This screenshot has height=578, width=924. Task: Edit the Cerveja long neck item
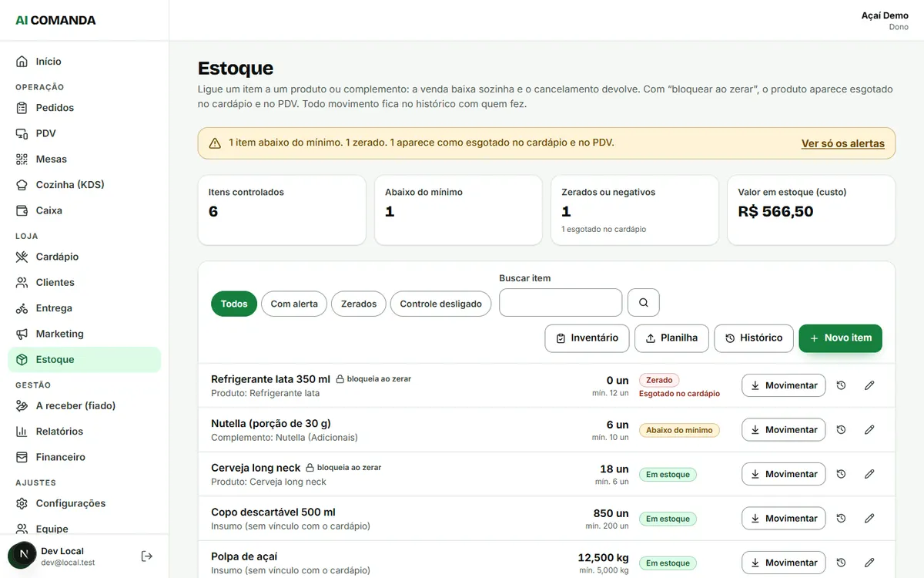pyautogui.click(x=869, y=474)
